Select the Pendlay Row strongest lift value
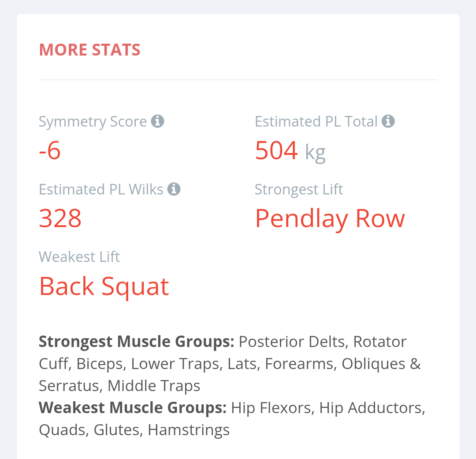The height and width of the screenshot is (459, 476). (330, 218)
